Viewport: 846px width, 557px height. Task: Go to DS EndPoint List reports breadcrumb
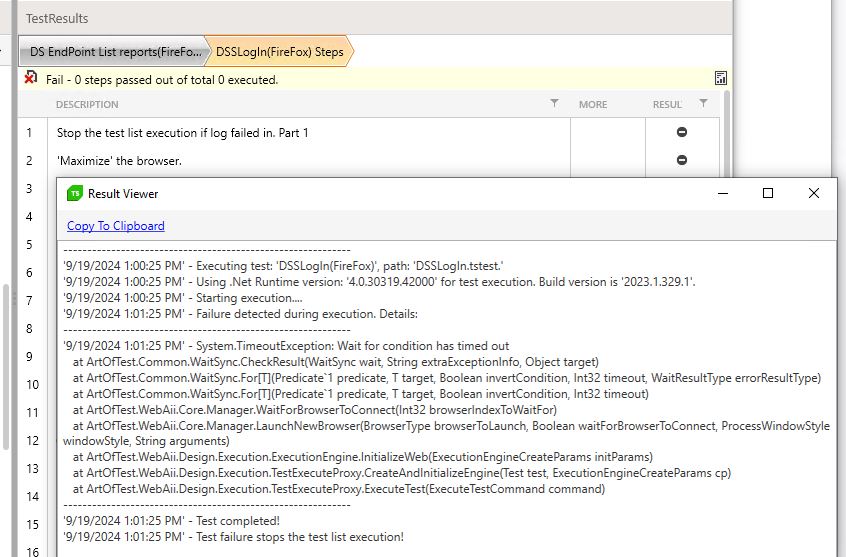(115, 51)
